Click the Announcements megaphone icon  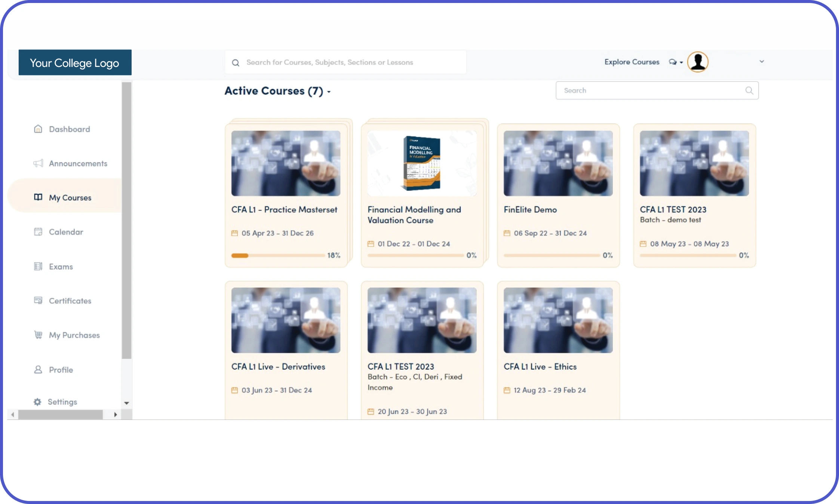[x=38, y=163]
